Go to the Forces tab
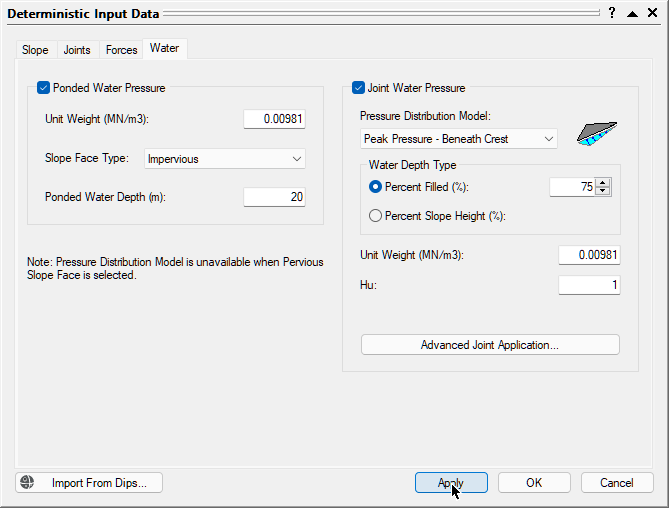Image resolution: width=669 pixels, height=508 pixels. point(122,50)
